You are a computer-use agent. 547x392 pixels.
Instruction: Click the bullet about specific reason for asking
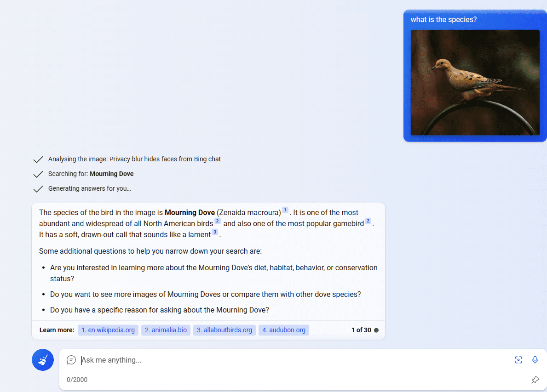pyautogui.click(x=160, y=310)
